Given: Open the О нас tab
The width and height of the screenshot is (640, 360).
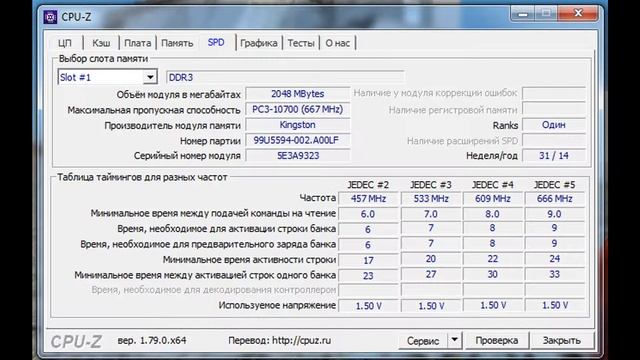Looking at the screenshot, I should 338,43.
